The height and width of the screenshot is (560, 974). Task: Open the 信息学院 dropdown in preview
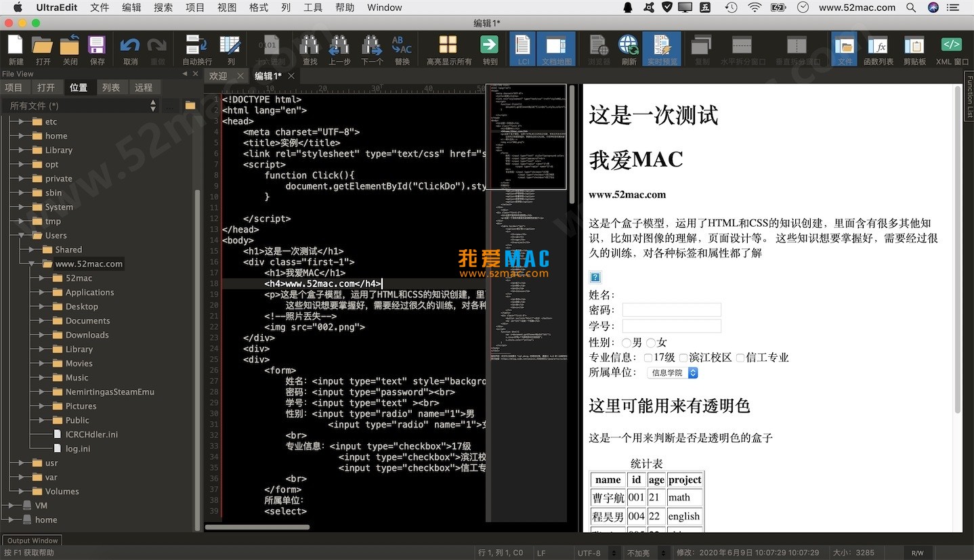[673, 372]
